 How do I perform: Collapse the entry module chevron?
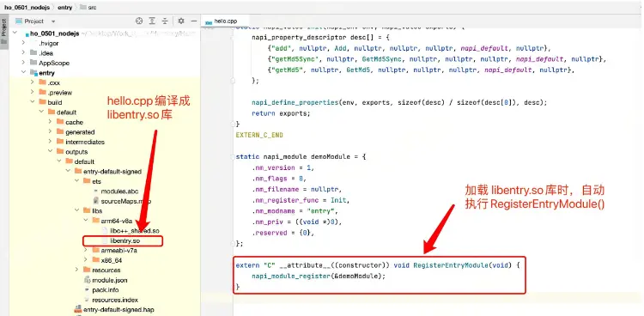tap(24, 72)
